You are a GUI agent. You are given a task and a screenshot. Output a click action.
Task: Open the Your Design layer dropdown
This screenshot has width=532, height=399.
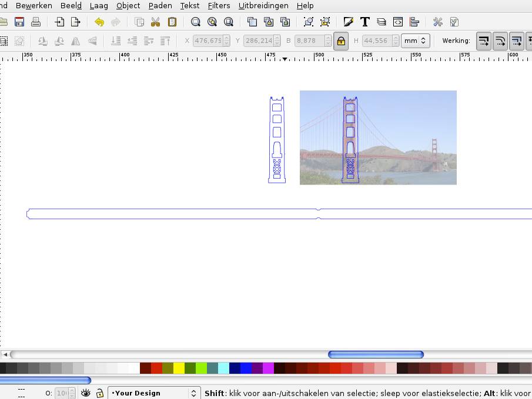(x=154, y=393)
